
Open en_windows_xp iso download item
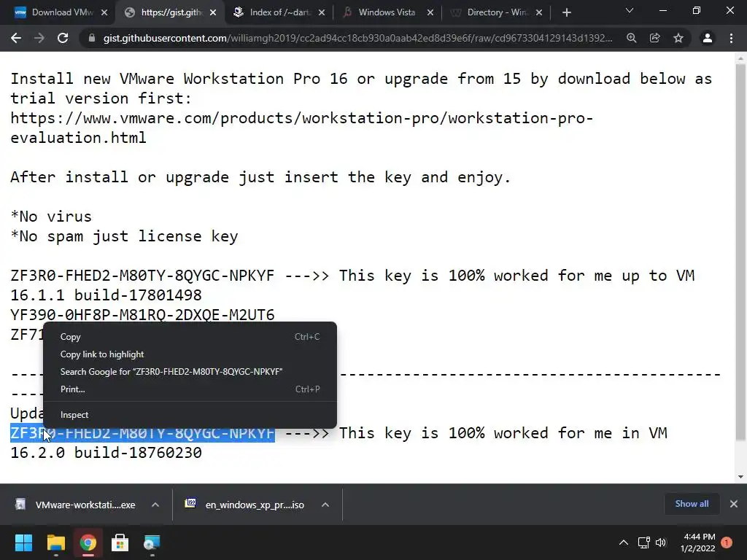tap(245, 505)
